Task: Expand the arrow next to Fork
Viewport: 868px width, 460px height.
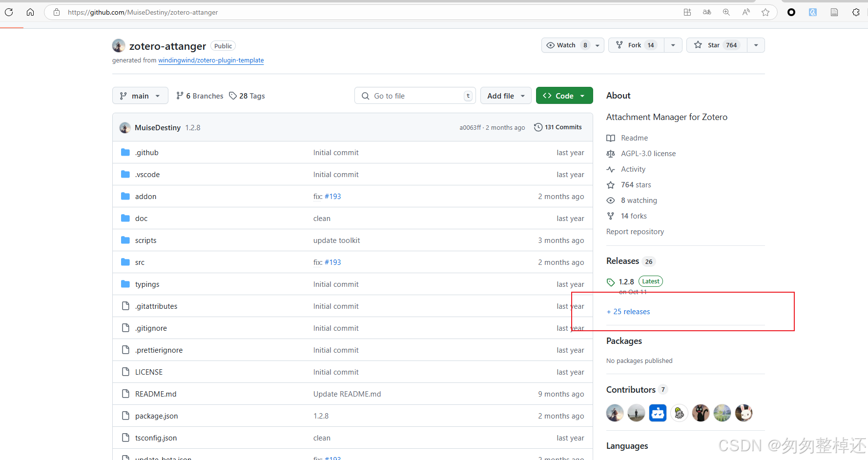Action: click(x=673, y=45)
